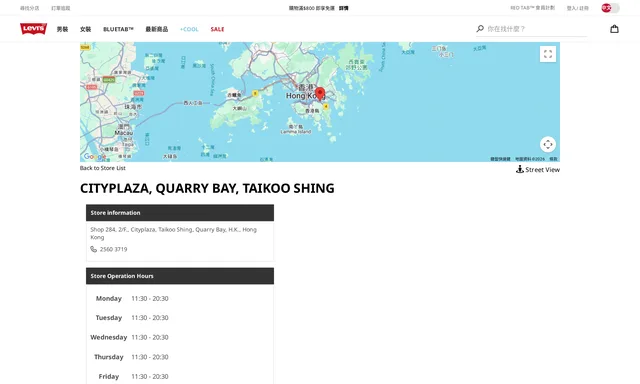Select the CITYPLAZA, QUARRY BAY, TAIKOO SHING heading
The width and height of the screenshot is (640, 384).
207,188
